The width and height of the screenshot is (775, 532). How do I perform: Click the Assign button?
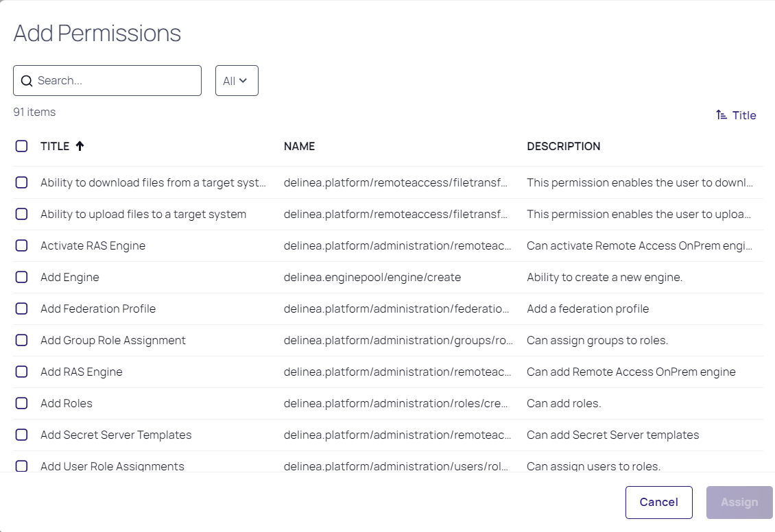click(739, 502)
